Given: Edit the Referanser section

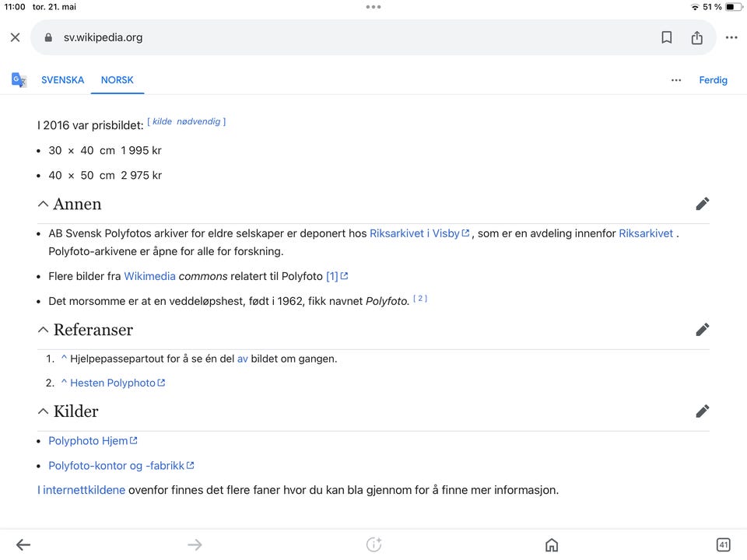Looking at the screenshot, I should coord(702,330).
